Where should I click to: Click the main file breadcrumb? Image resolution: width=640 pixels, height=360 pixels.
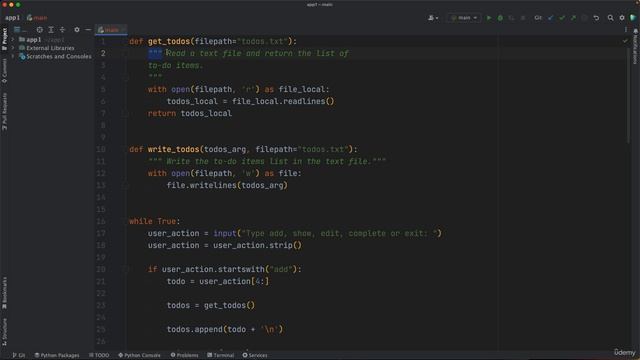point(37,18)
